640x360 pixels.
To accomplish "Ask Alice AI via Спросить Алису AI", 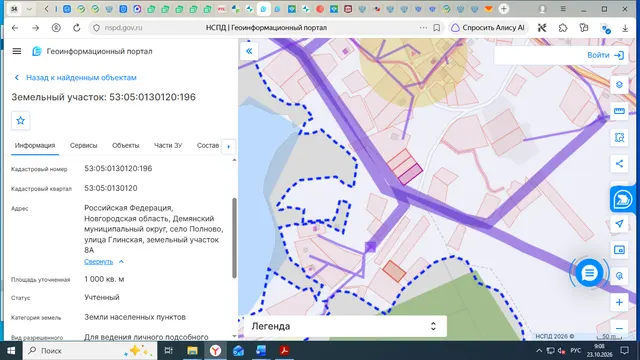I will (488, 28).
